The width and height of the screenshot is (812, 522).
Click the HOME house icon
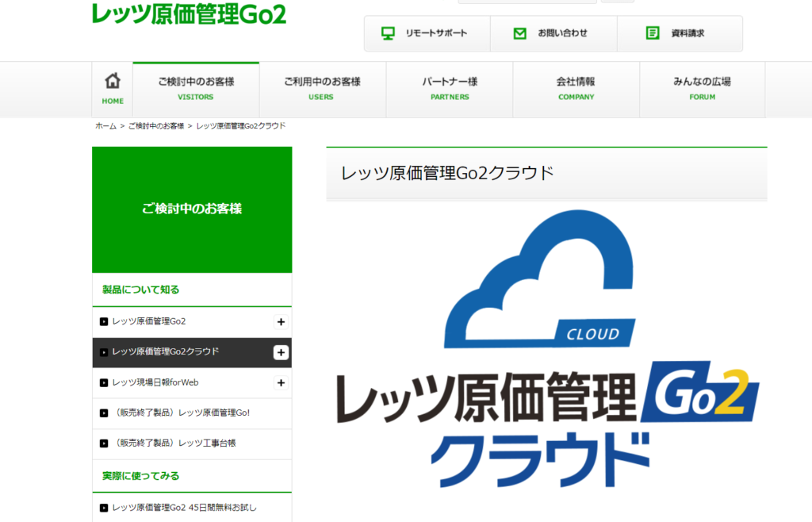113,81
